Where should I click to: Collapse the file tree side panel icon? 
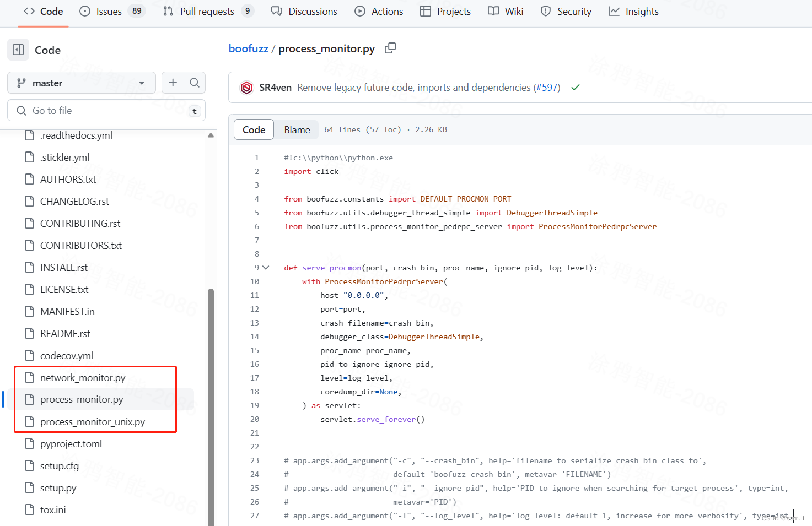pyautogui.click(x=18, y=50)
